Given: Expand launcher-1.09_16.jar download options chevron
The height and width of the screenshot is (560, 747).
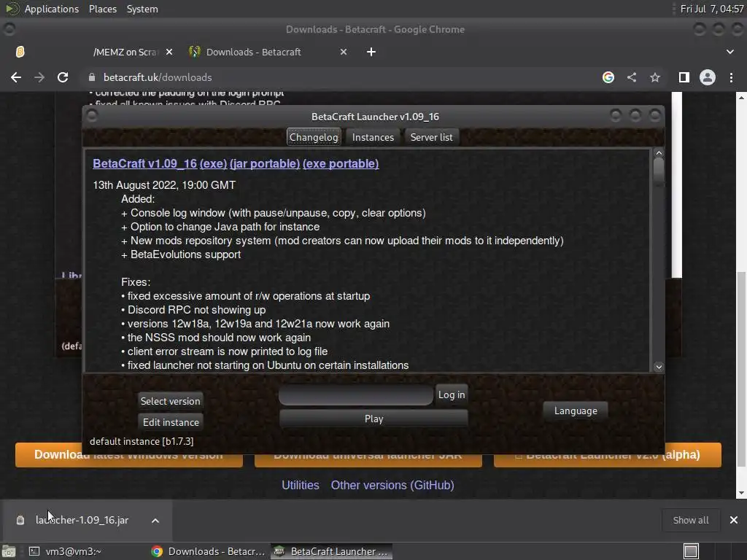Looking at the screenshot, I should point(155,521).
